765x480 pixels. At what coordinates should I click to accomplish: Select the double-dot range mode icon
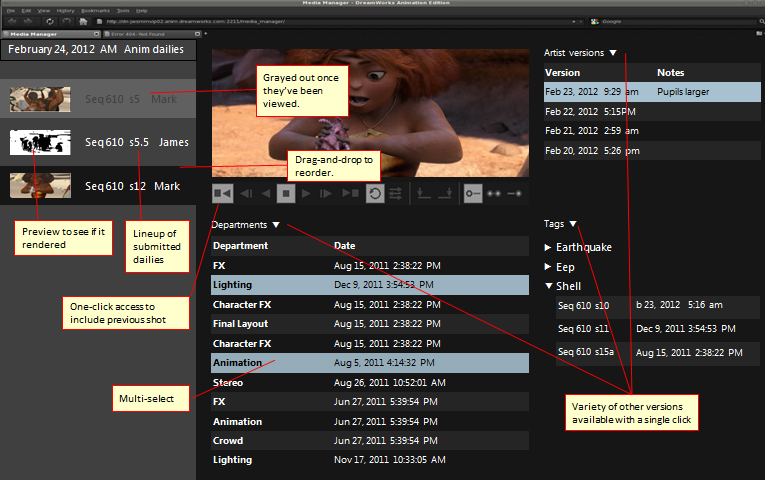click(x=494, y=194)
